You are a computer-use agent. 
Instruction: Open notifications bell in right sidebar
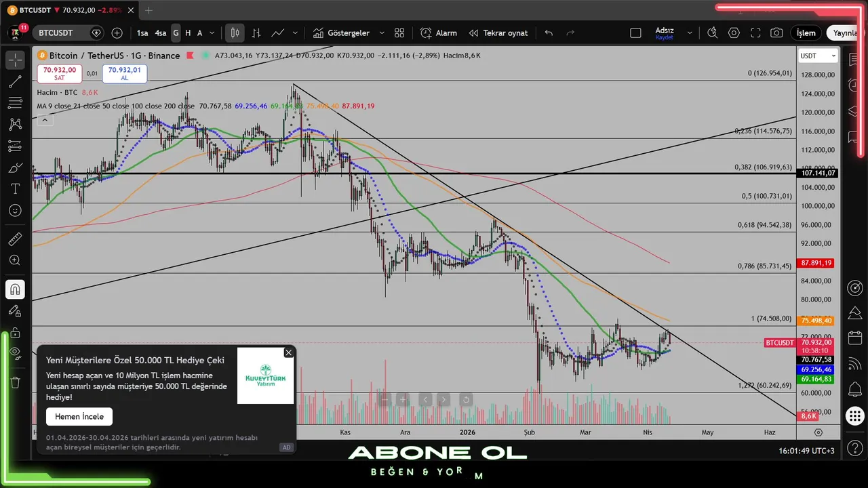[x=854, y=389]
